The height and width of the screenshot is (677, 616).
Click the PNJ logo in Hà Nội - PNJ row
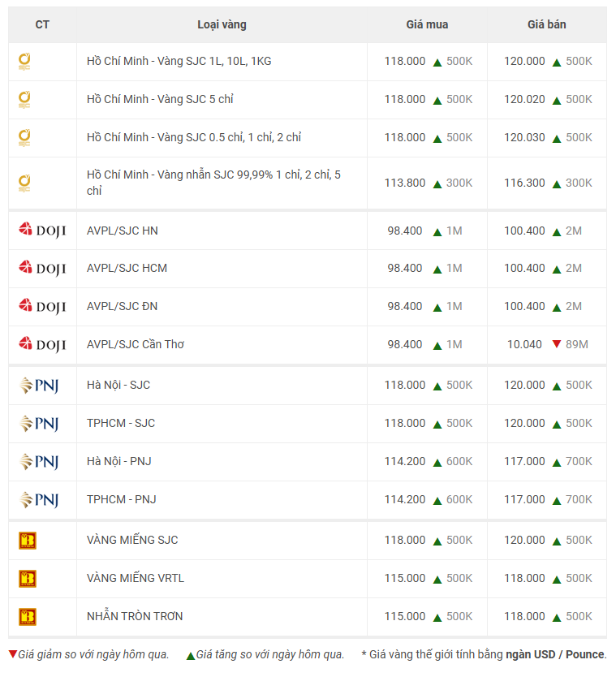coord(39,462)
